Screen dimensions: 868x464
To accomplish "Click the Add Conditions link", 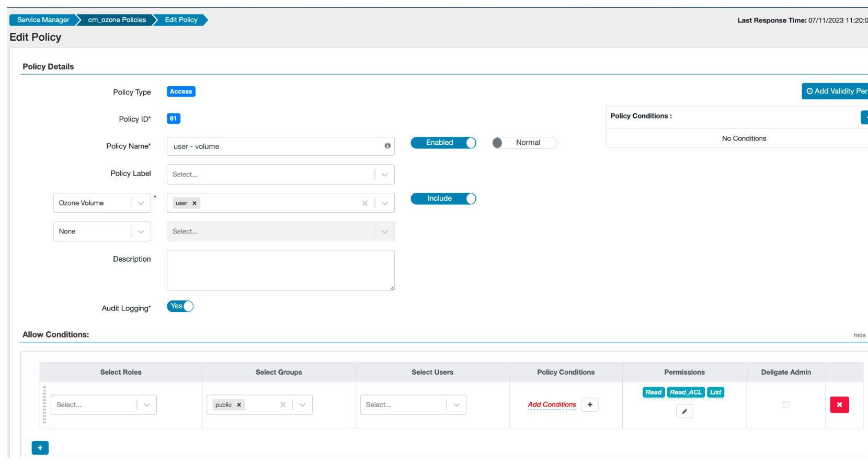I will pyautogui.click(x=552, y=404).
